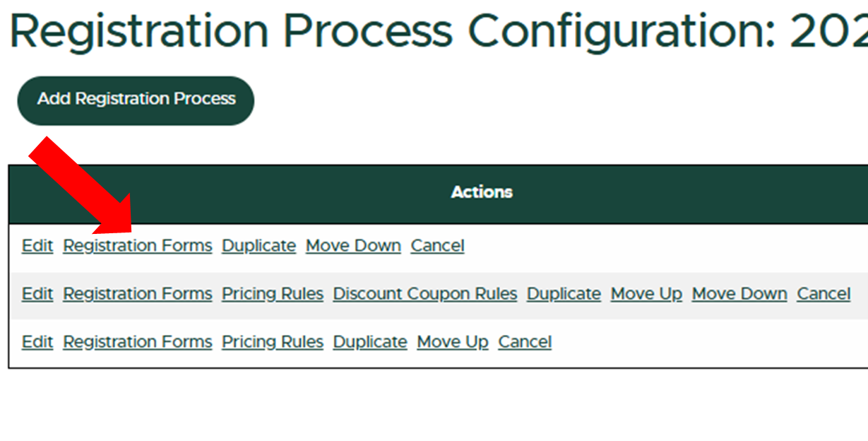This screenshot has width=868, height=441.
Task: Move the second registration process down
Action: (x=739, y=293)
